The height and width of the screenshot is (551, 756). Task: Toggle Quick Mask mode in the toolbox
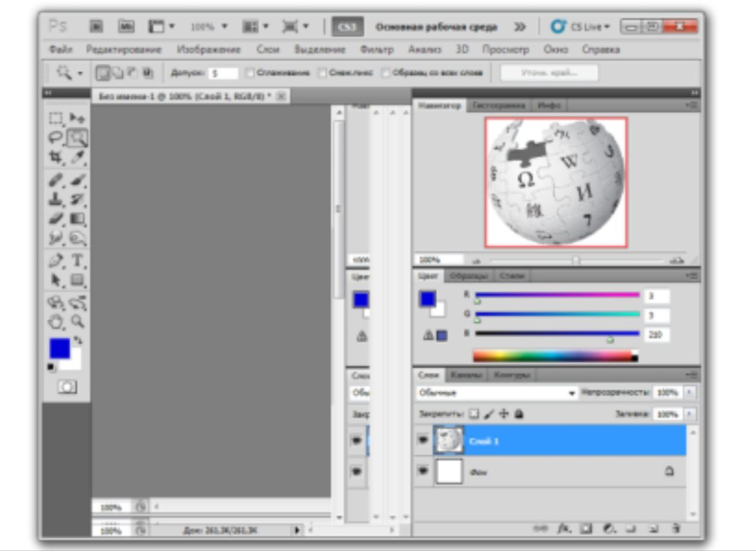coord(67,387)
